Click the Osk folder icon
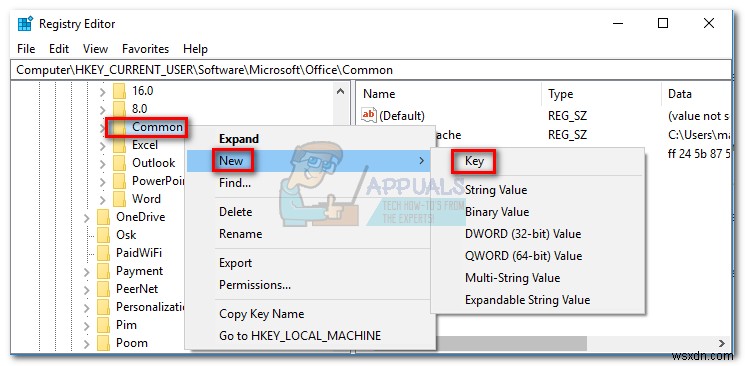The height and width of the screenshot is (366, 745). pyautogui.click(x=103, y=235)
